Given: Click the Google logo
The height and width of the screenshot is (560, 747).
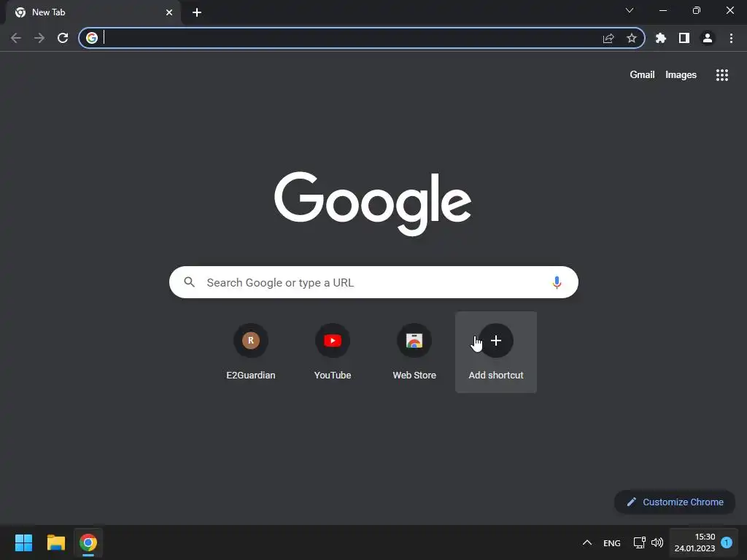Looking at the screenshot, I should [x=373, y=203].
